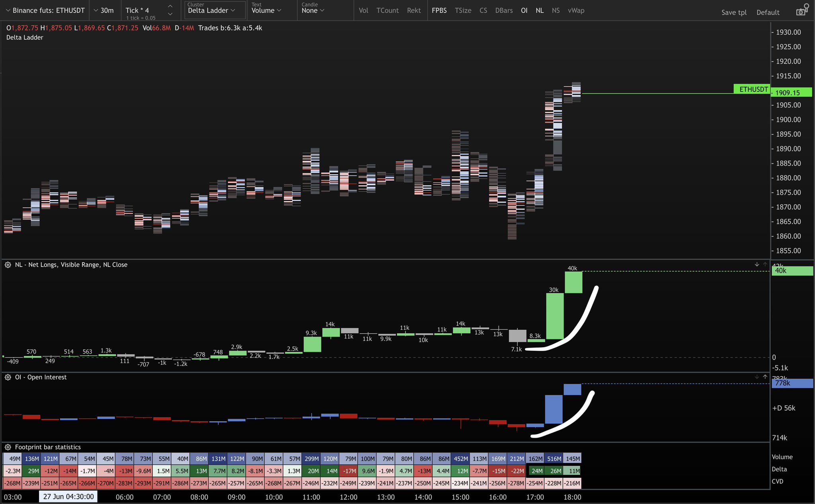815x504 pixels.
Task: Toggle the DBars indicator
Action: [x=504, y=10]
